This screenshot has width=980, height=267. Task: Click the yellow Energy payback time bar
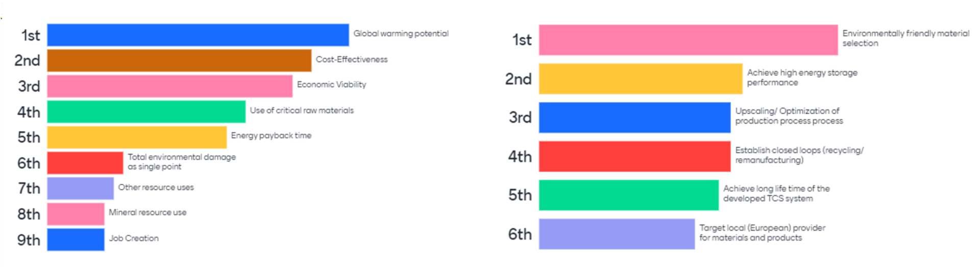(137, 137)
